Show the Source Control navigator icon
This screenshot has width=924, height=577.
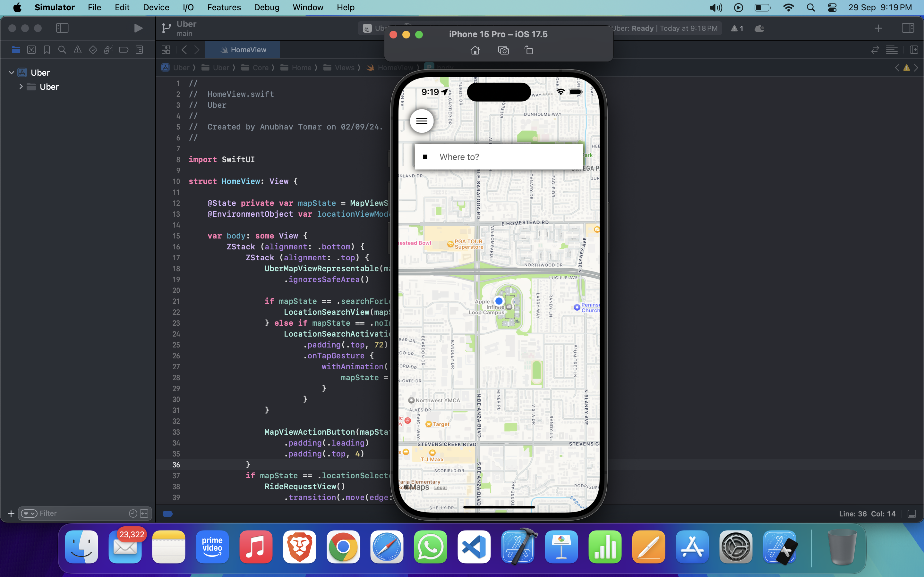(x=31, y=50)
